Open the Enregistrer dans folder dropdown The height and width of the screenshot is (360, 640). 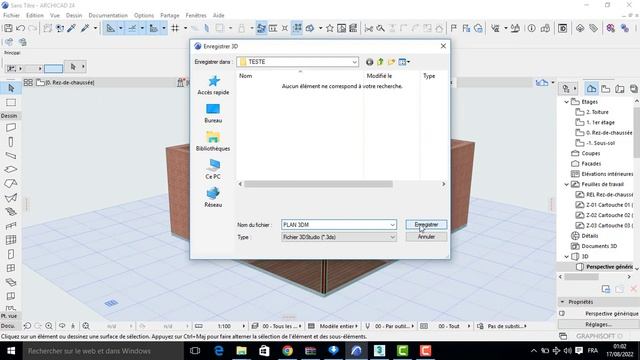298,62
